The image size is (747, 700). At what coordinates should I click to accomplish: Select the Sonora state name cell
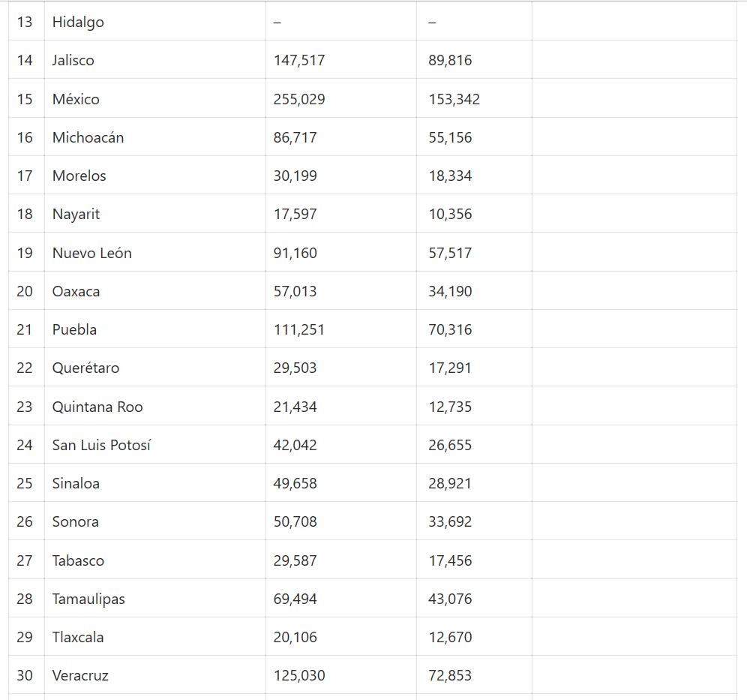click(75, 521)
